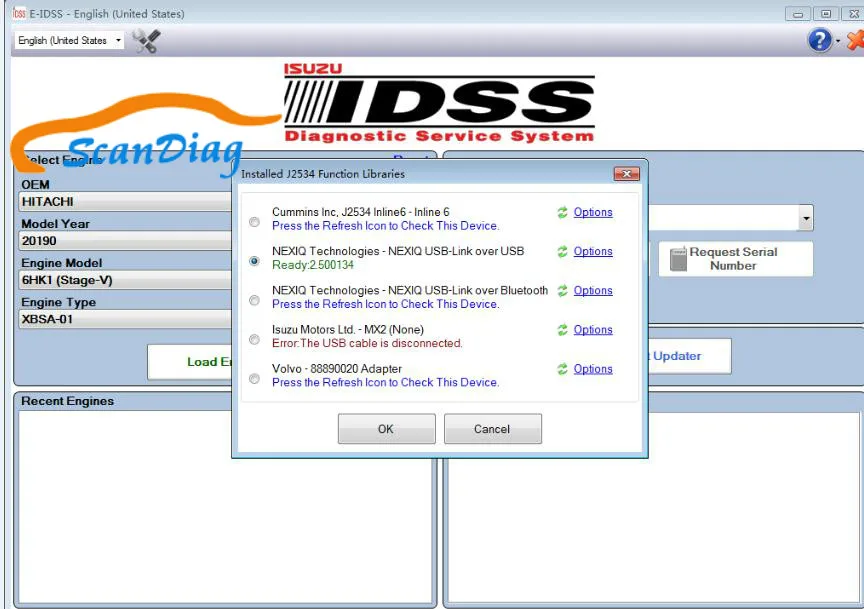Open the English (United States) language dropdown
This screenshot has width=864, height=609.
(x=69, y=40)
